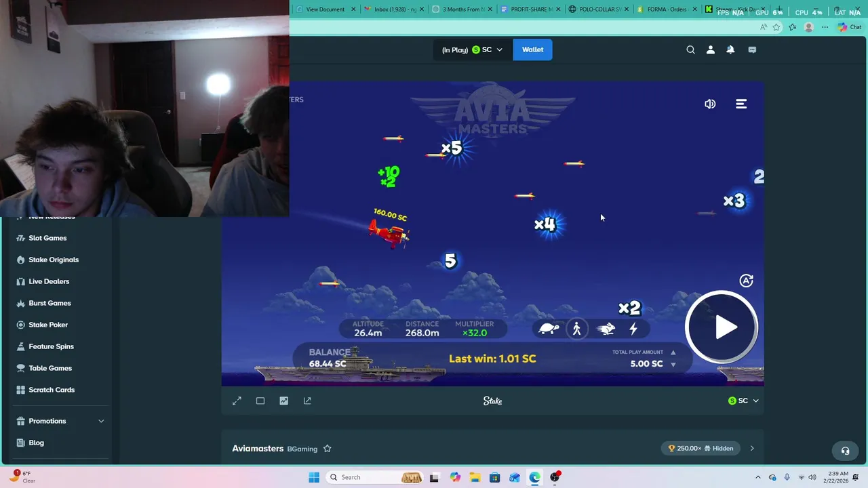868x488 pixels.
Task: Open volume control in system tray
Action: pos(812,477)
